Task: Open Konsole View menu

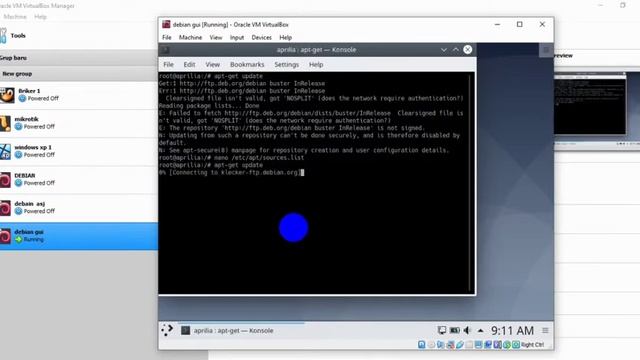Action: coord(212,64)
